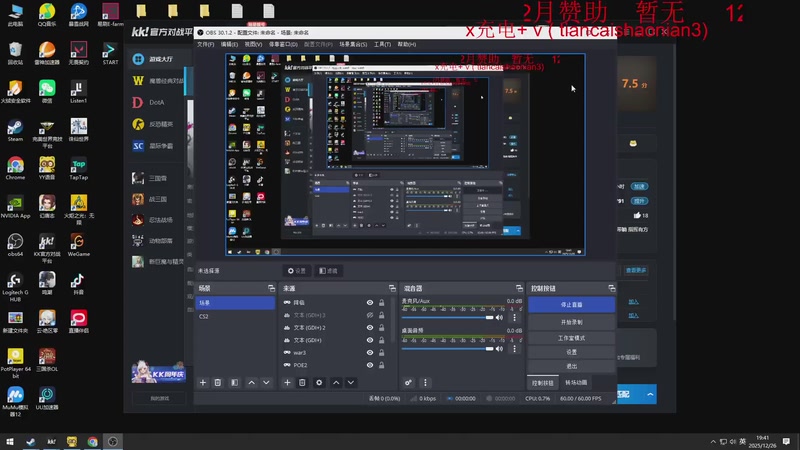Open the obs64 desktop shortcut
The image size is (800, 450).
pyautogui.click(x=15, y=245)
